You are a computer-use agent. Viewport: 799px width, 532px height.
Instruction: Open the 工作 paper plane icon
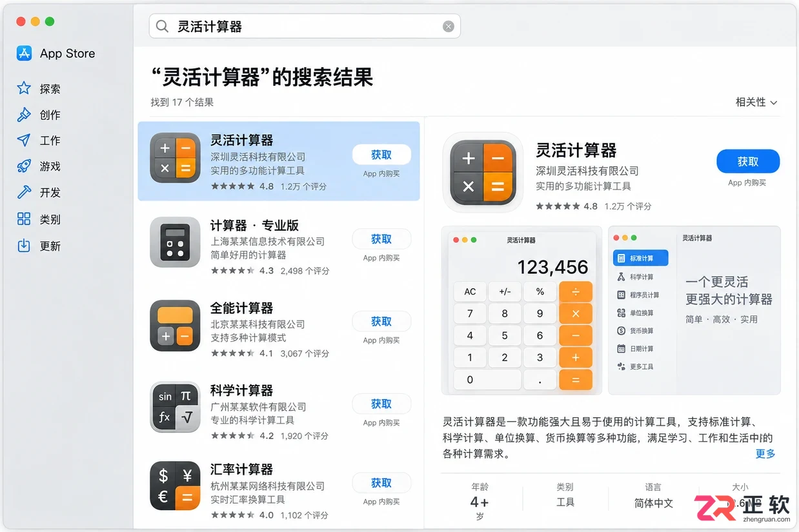[24, 141]
